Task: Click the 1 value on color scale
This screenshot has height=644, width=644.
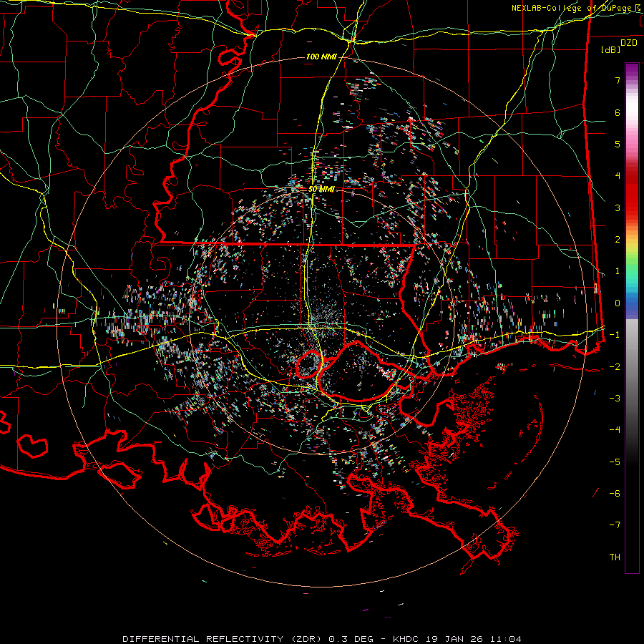Action: coord(618,271)
